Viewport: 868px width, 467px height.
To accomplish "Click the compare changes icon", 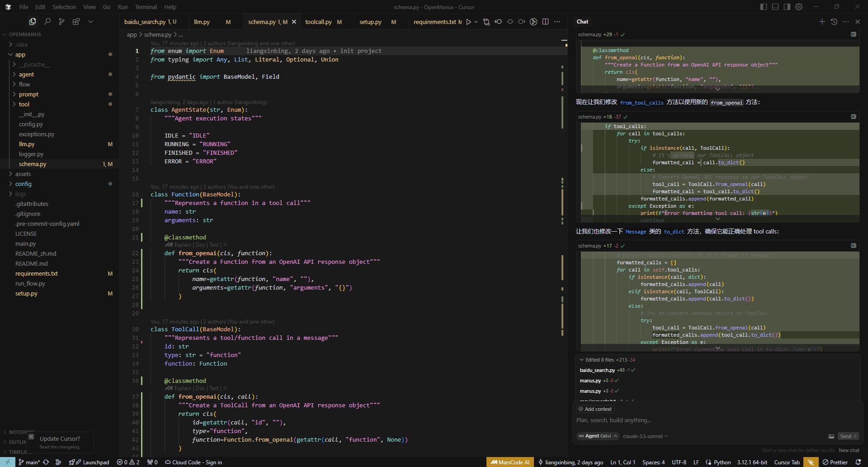I will (486, 22).
